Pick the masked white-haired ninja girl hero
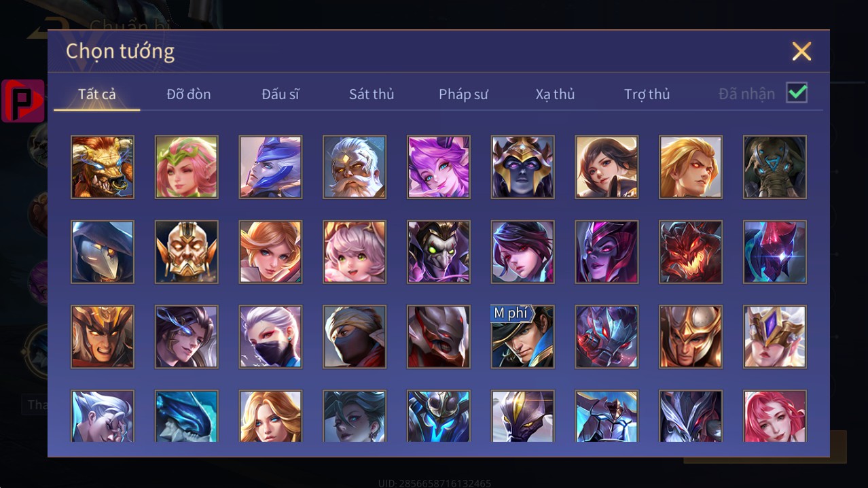 270,337
